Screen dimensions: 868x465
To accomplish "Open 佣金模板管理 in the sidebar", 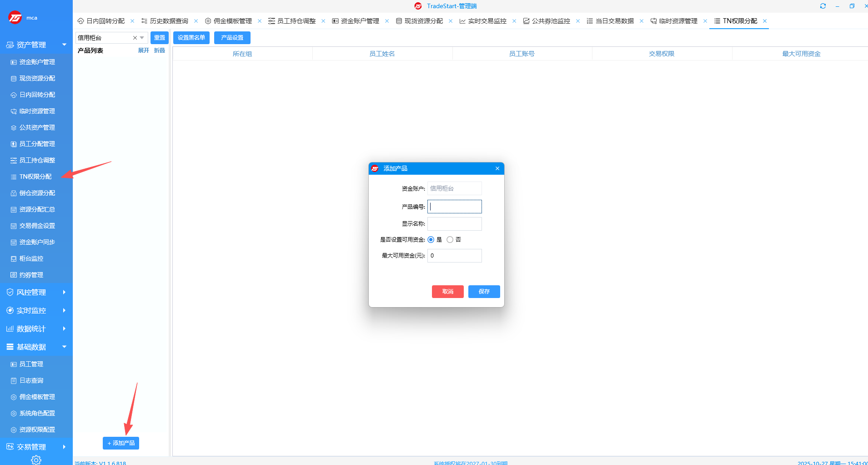I will (37, 397).
